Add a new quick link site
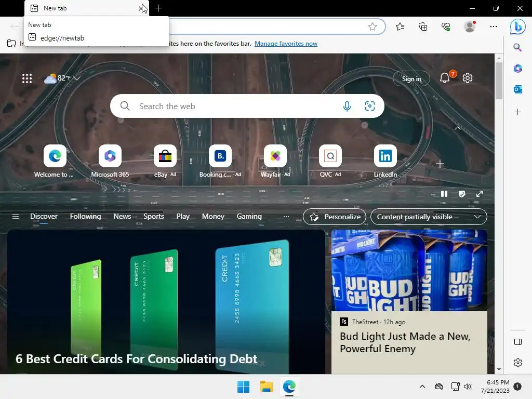532x399 pixels. [x=440, y=164]
